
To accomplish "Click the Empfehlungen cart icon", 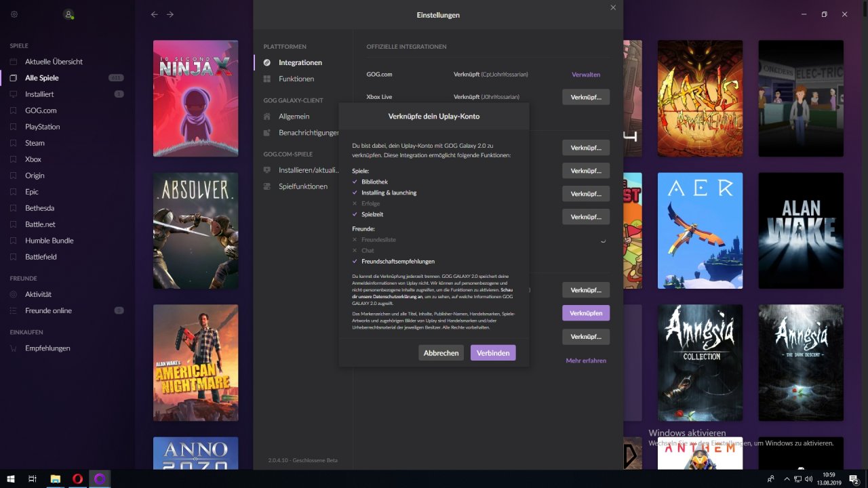I will (x=13, y=348).
